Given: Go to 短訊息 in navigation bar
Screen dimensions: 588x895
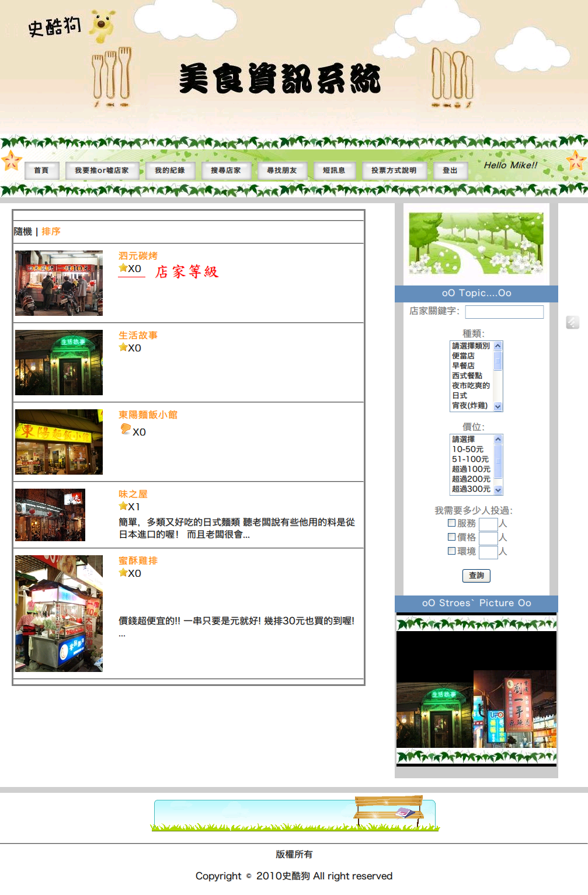Looking at the screenshot, I should (334, 170).
